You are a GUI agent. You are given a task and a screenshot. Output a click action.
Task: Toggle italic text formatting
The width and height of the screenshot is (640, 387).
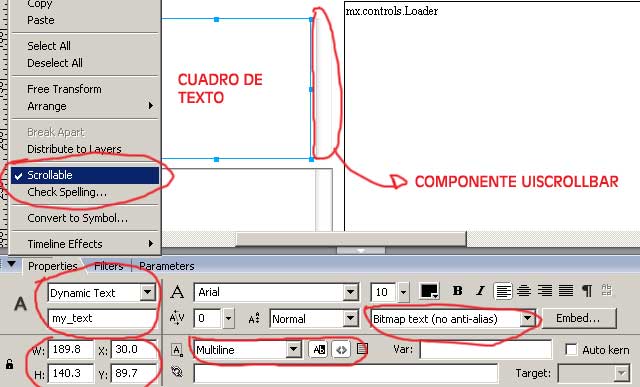tap(480, 291)
